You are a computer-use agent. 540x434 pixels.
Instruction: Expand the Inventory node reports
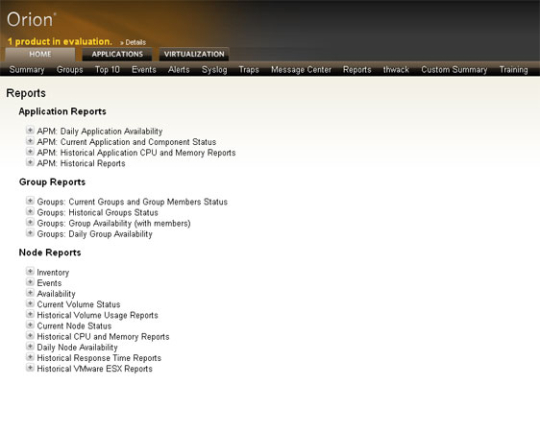[x=30, y=271]
